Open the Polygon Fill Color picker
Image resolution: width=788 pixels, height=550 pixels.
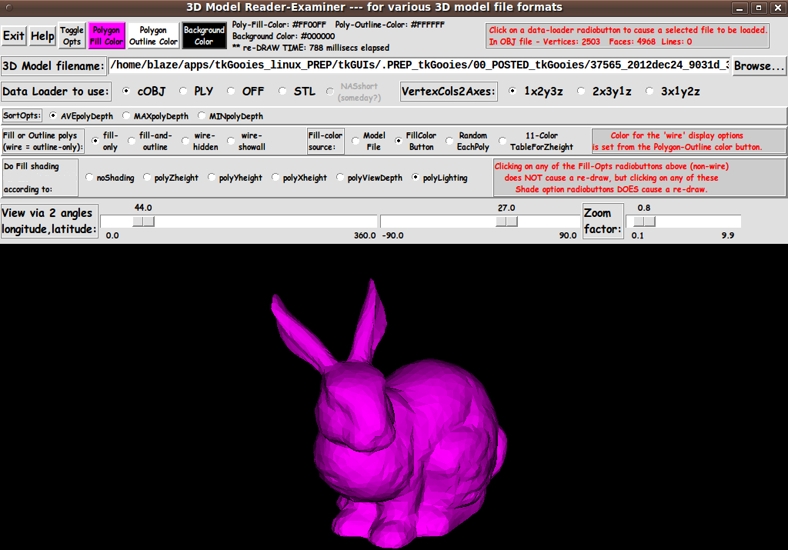click(107, 36)
